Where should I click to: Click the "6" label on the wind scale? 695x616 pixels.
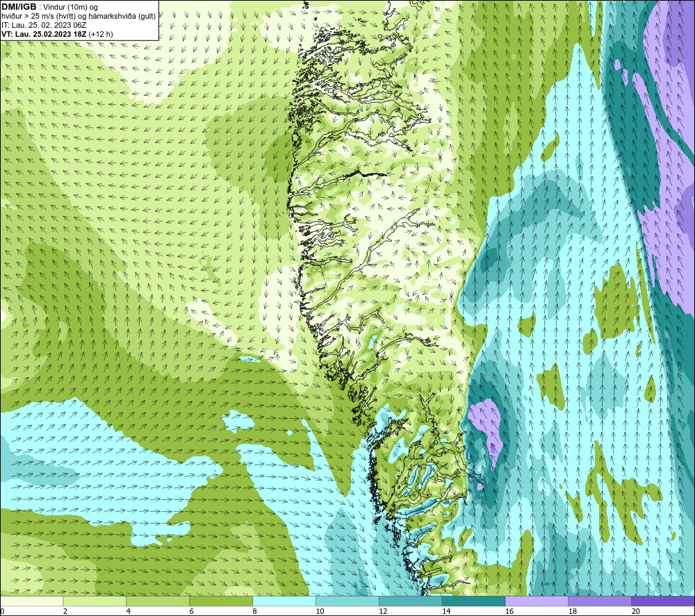(x=192, y=612)
